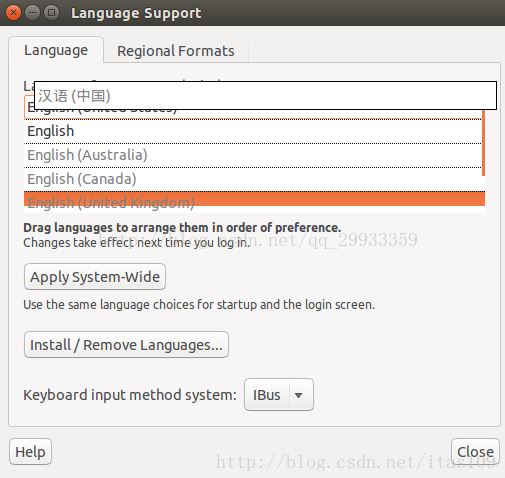
Task: Click Apply System-Wide button
Action: pos(95,277)
